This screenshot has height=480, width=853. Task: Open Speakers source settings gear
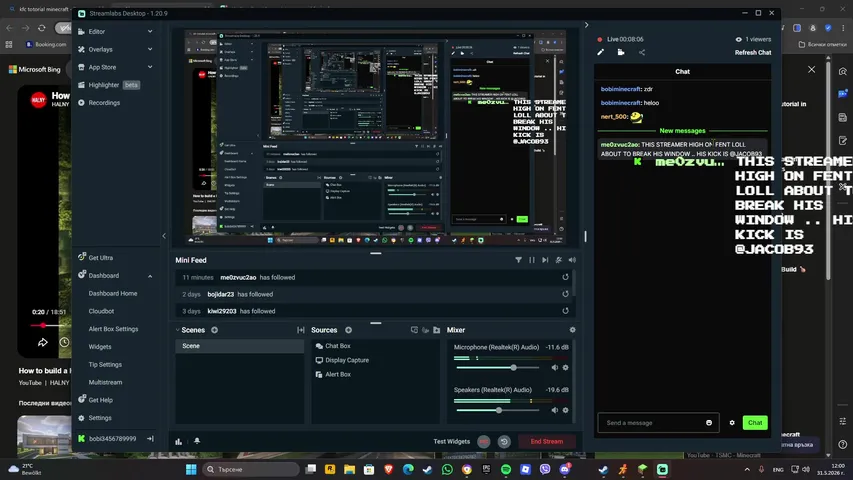(x=566, y=410)
